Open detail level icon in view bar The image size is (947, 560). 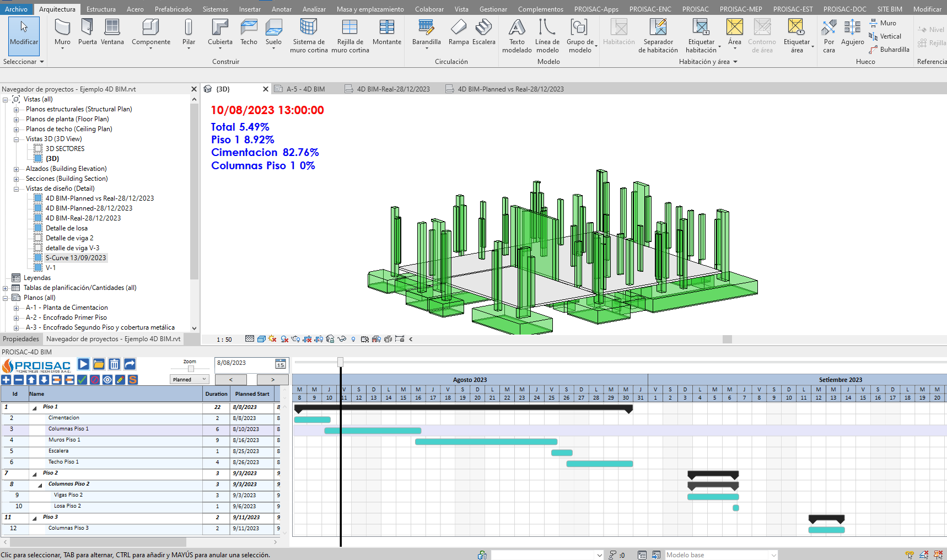coord(250,339)
